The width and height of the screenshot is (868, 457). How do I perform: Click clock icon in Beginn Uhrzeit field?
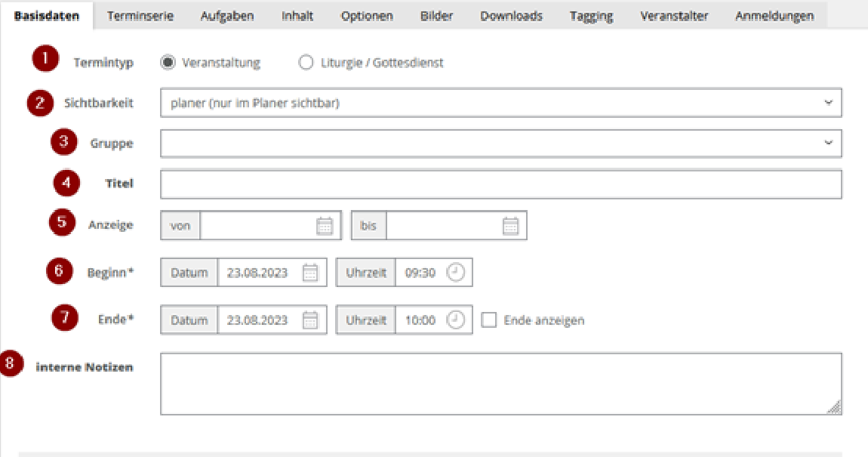pos(456,273)
